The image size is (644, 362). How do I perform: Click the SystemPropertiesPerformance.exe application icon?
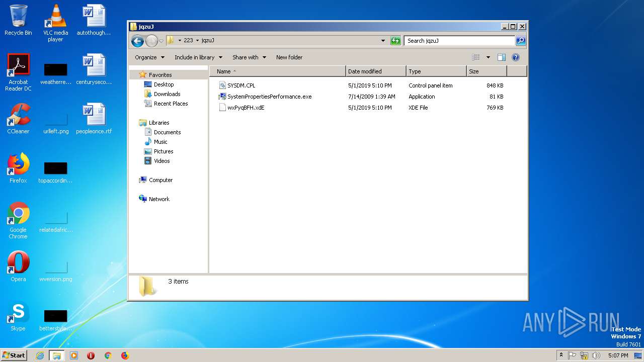(222, 97)
